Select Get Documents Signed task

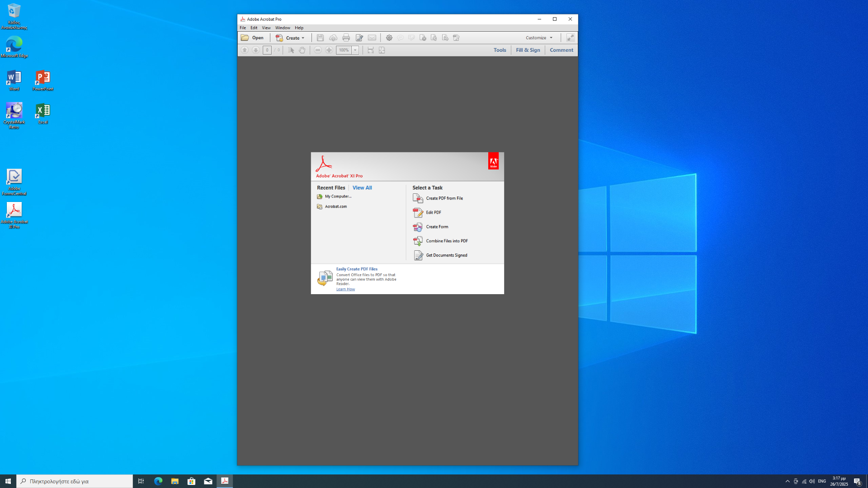pyautogui.click(x=440, y=255)
